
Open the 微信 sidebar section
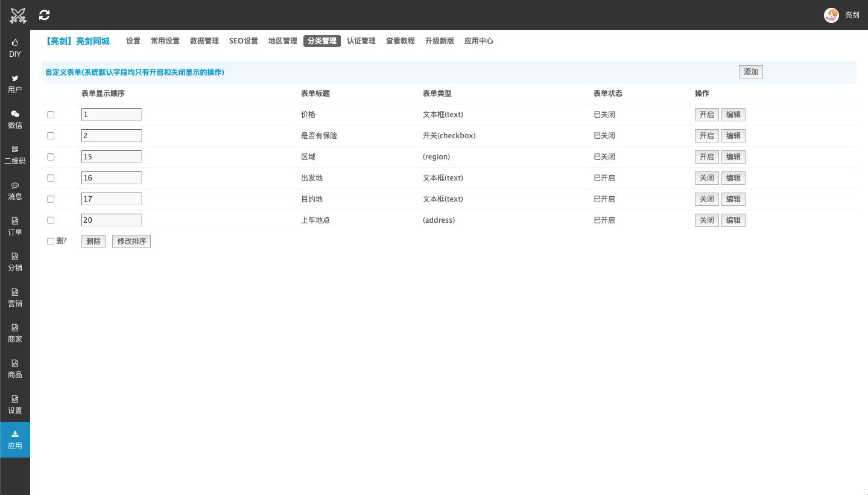[15, 119]
